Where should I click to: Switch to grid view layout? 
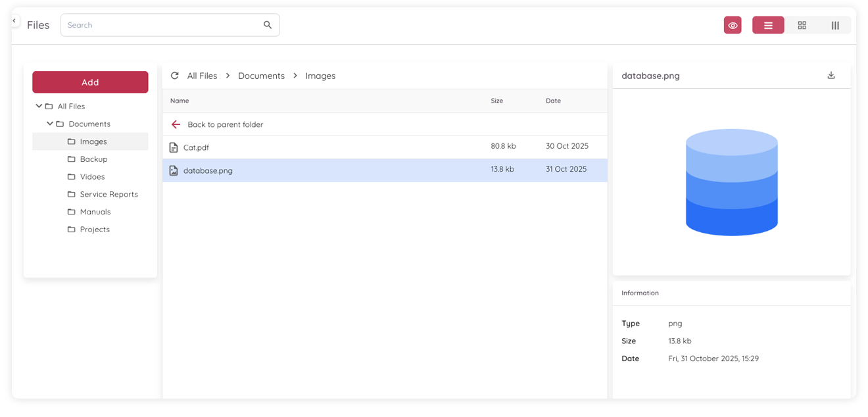pyautogui.click(x=802, y=24)
